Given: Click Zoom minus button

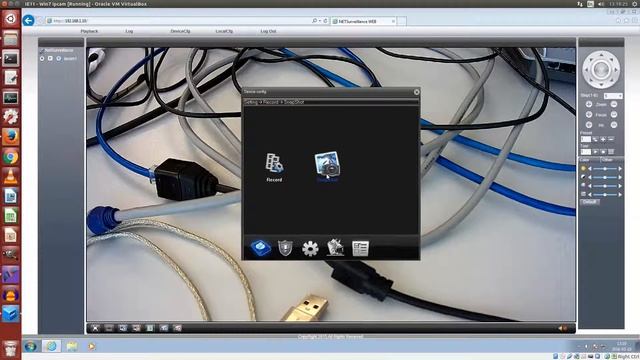Looking at the screenshot, I should tap(614, 104).
